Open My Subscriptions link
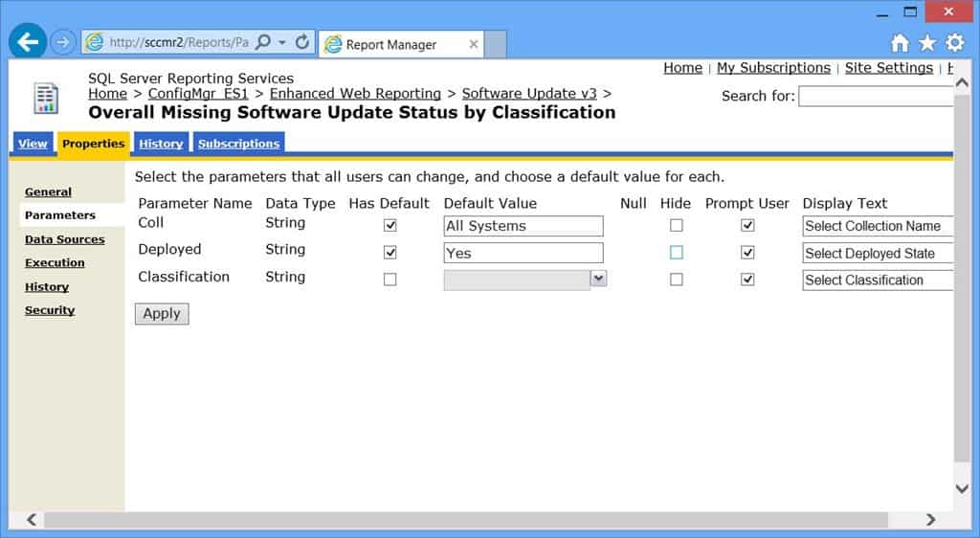 click(773, 67)
